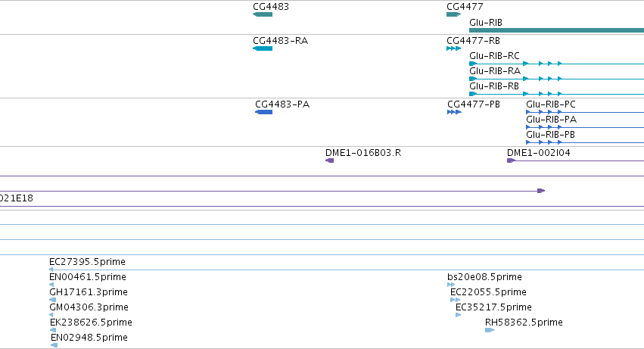This screenshot has height=349, width=644.
Task: Open the DME1-016B03.R feature label
Action: (363, 153)
